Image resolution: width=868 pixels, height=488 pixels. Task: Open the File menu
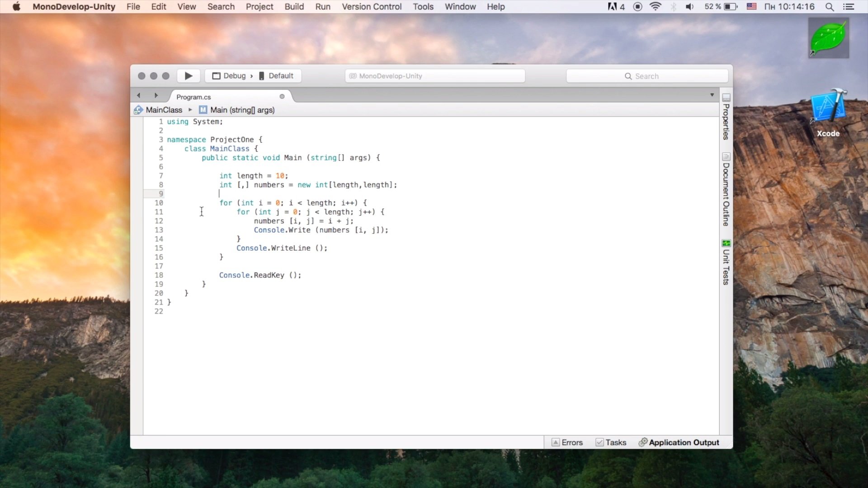pos(133,7)
